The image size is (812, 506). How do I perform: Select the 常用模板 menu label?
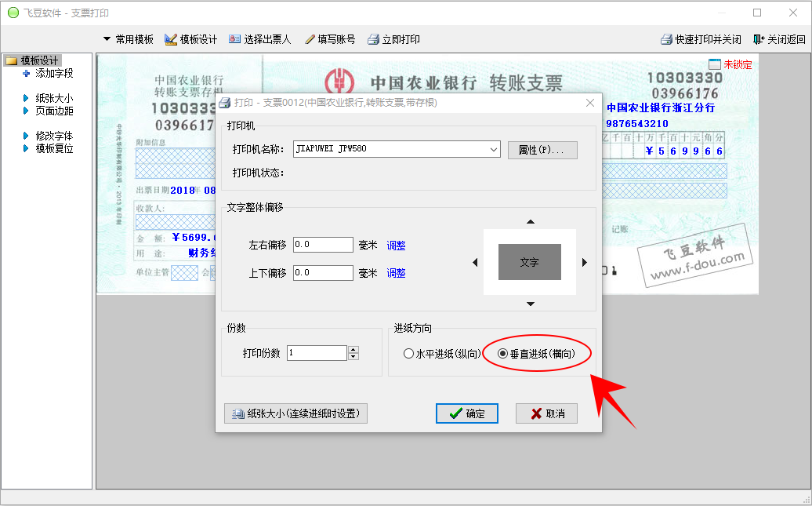(x=135, y=39)
